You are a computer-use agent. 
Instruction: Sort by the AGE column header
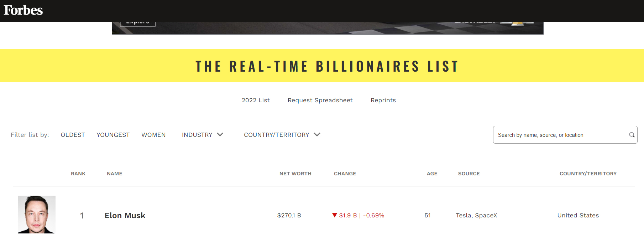pyautogui.click(x=432, y=174)
